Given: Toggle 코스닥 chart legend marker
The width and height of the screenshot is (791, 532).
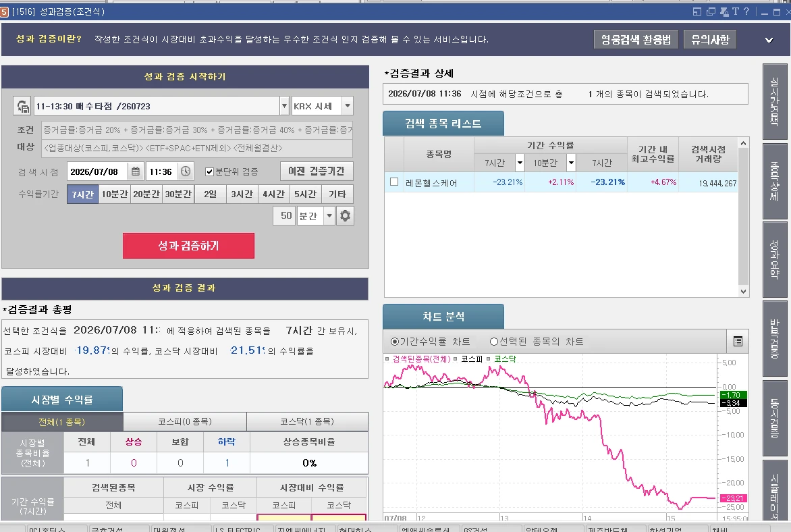Looking at the screenshot, I should pos(489,359).
